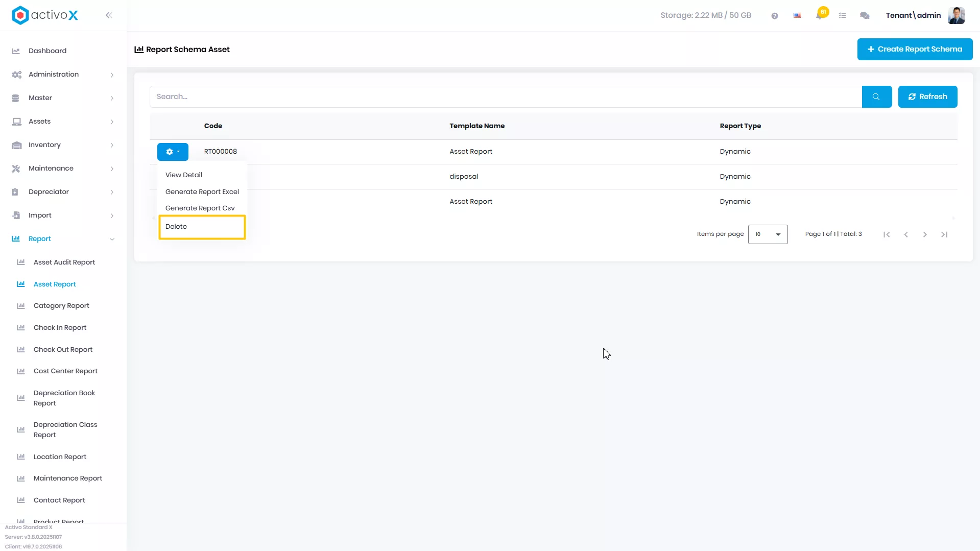Focus the Search input field
This screenshot has height=551, width=980.
[x=506, y=97]
